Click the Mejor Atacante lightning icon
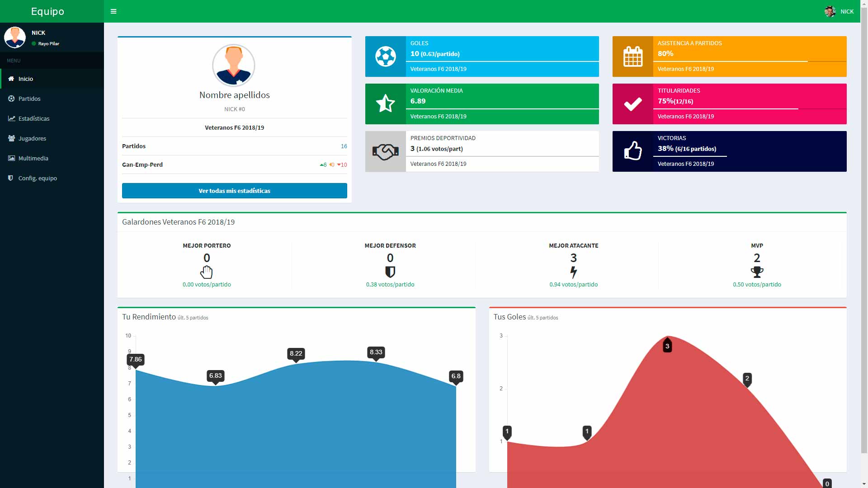The image size is (868, 488). [x=573, y=272]
